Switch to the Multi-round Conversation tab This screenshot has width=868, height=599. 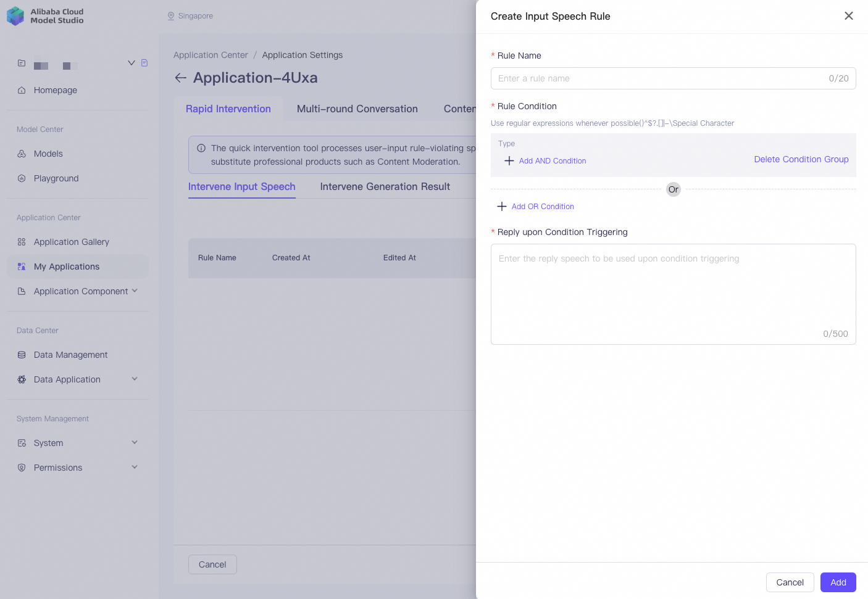[357, 109]
